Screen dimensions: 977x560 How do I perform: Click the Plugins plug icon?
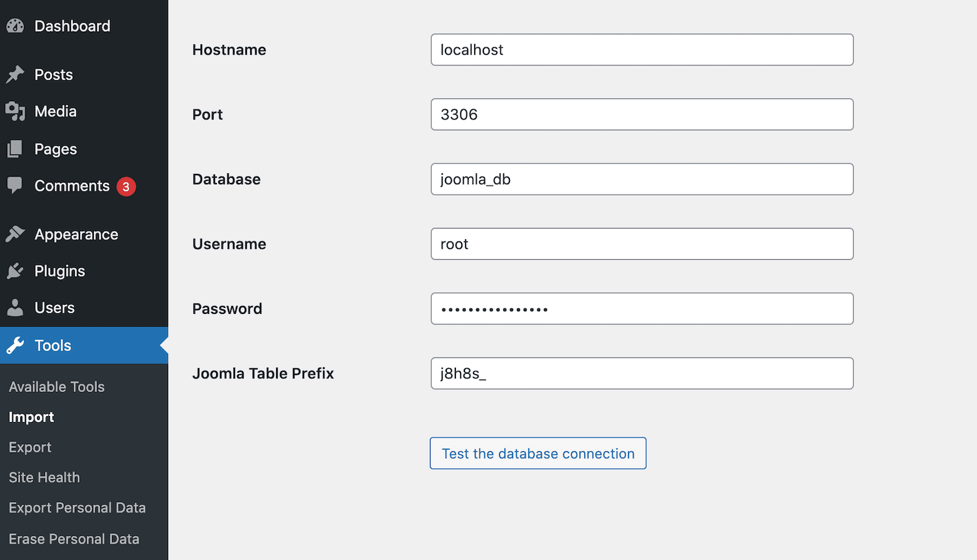coord(15,271)
